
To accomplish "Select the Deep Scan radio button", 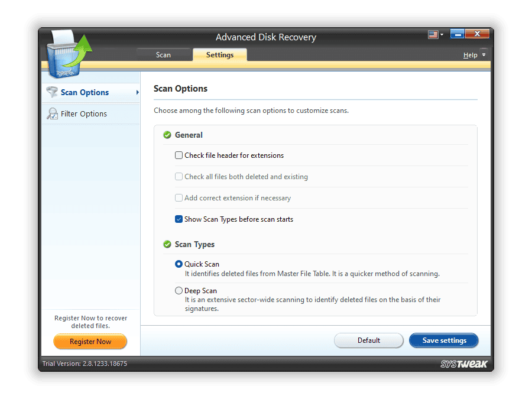I will pyautogui.click(x=179, y=291).
